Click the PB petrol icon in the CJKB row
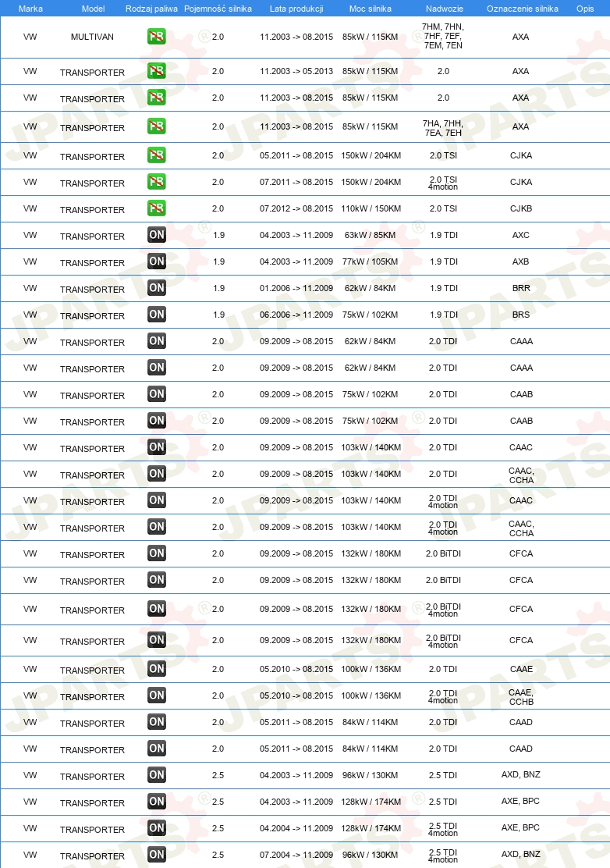610x868 pixels. tap(157, 208)
